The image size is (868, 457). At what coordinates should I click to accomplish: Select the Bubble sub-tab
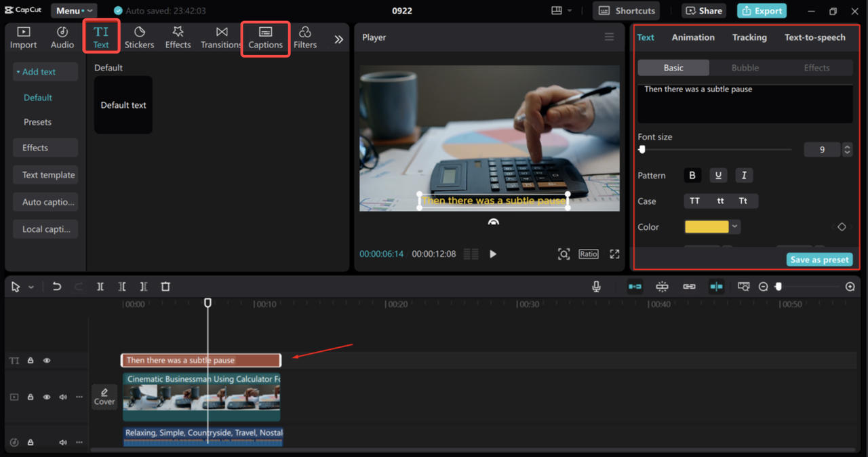click(745, 68)
